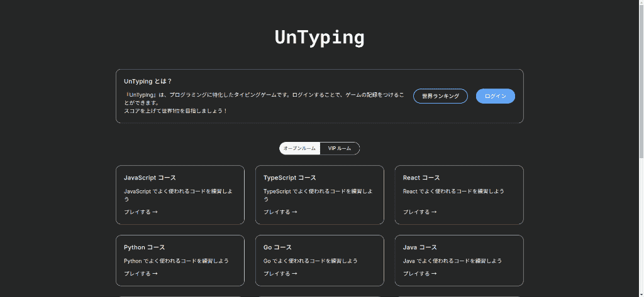Select the オープンルーム room toggle
Viewport: 644px width, 297px height.
[299, 148]
